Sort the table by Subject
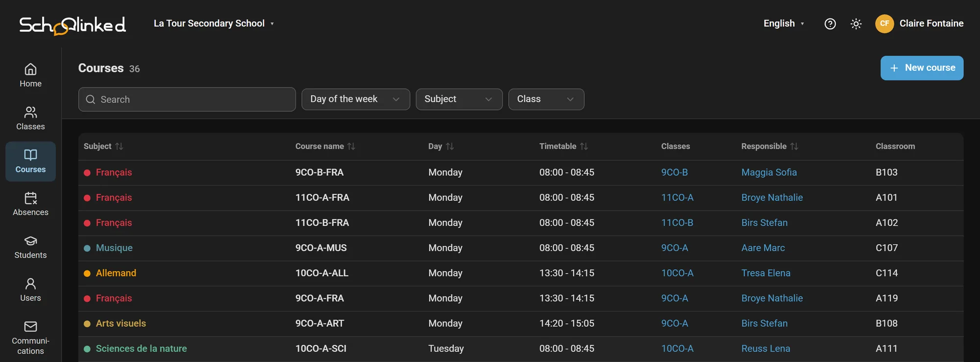The width and height of the screenshot is (980, 362). tap(119, 146)
